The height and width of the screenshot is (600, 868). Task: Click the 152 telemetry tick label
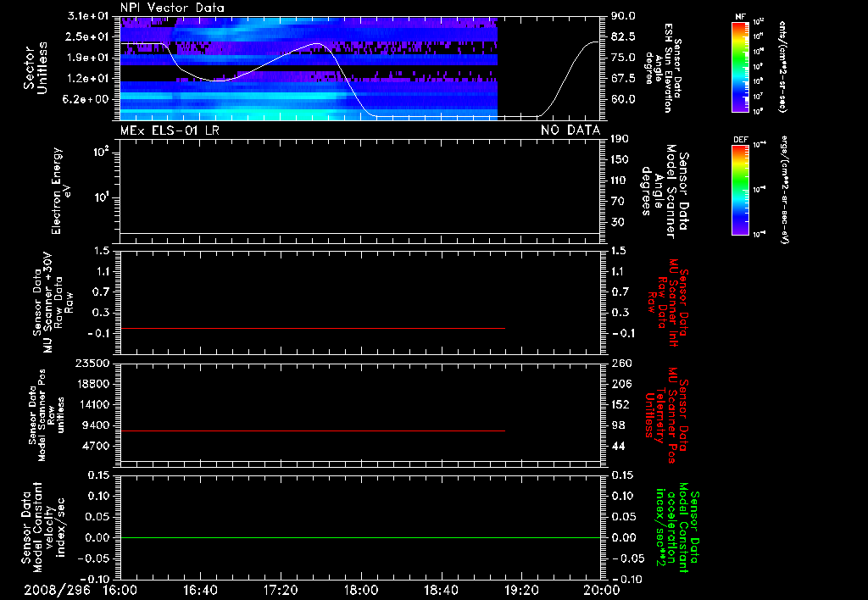[x=621, y=404]
